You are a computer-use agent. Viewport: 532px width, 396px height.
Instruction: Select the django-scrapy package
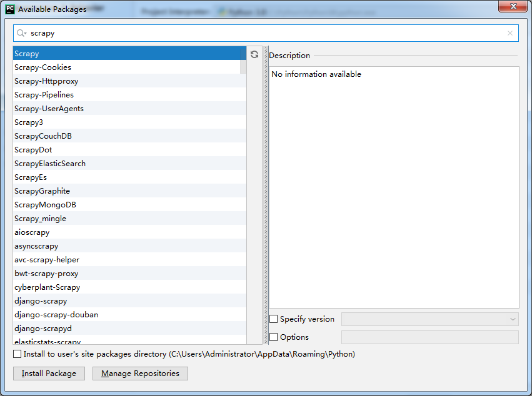click(129, 301)
